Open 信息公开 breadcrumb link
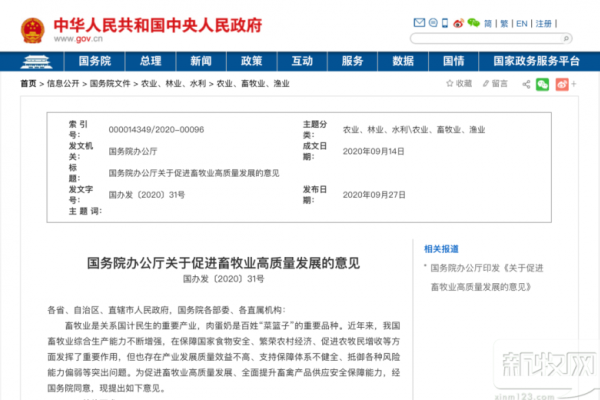This screenshot has height=400, width=600. pos(63,83)
